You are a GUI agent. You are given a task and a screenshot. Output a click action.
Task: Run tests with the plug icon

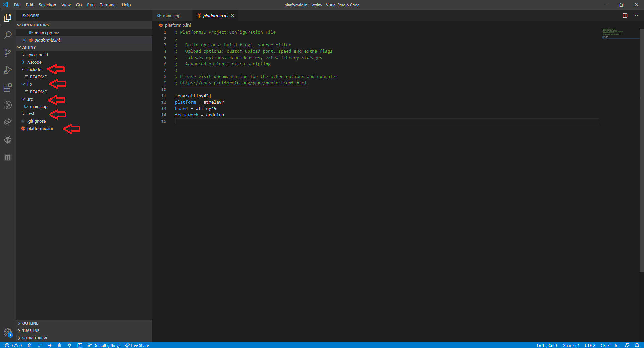(70, 345)
